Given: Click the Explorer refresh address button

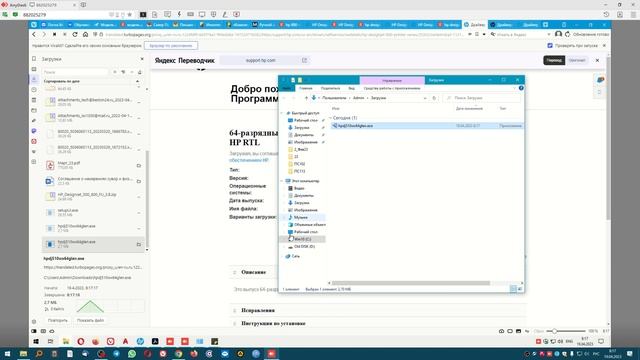Looking at the screenshot, I should (434, 98).
